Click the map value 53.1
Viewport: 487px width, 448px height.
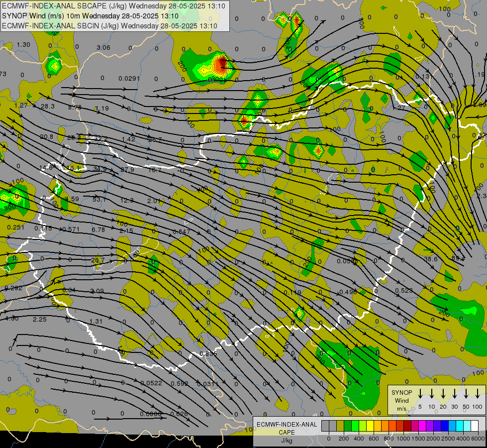coord(99,199)
